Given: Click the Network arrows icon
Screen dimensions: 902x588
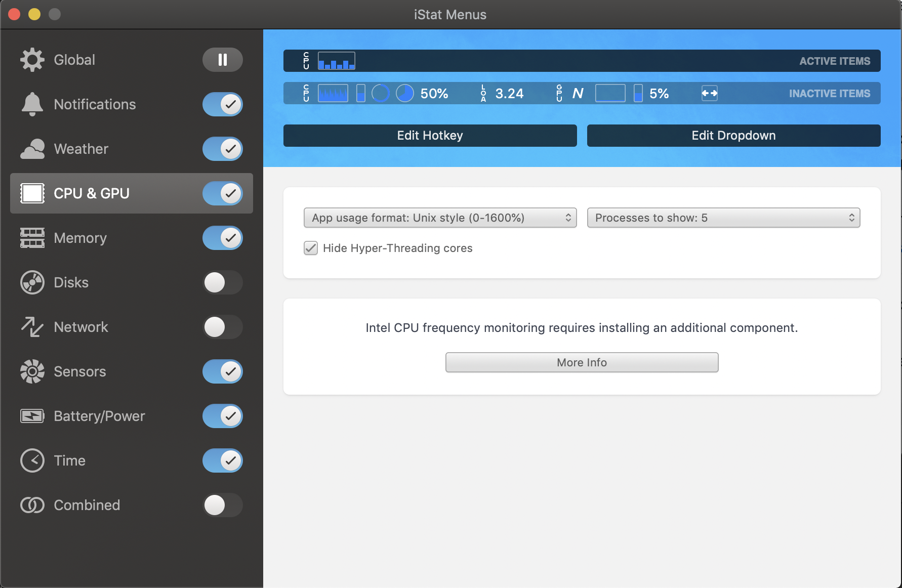Looking at the screenshot, I should 32,327.
